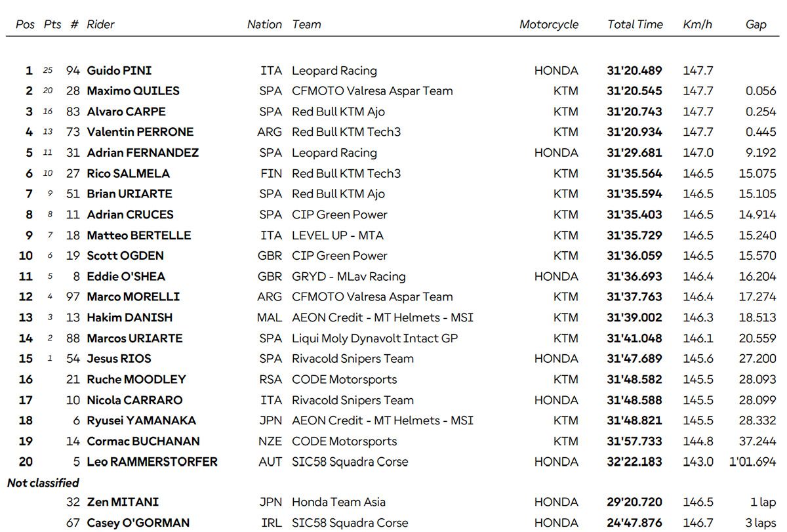Image resolution: width=787 pixels, height=532 pixels.
Task: Click rider name Guido PINI
Action: tap(119, 70)
